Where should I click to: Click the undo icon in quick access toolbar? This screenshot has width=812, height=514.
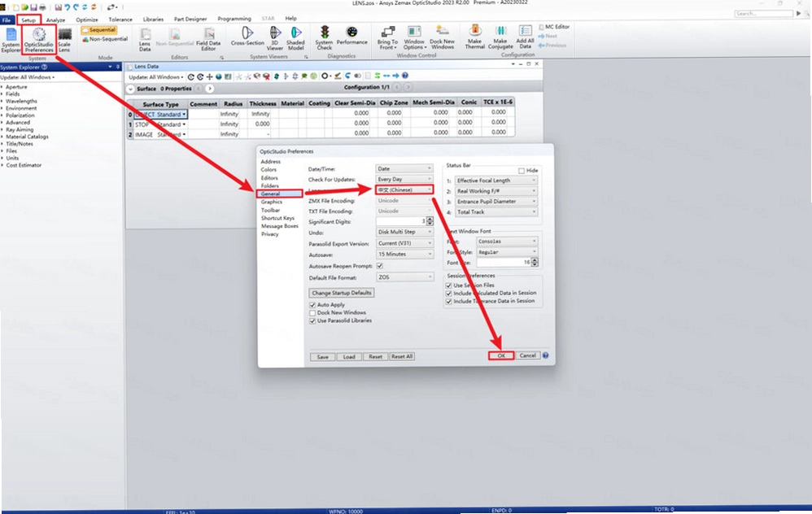click(x=68, y=7)
